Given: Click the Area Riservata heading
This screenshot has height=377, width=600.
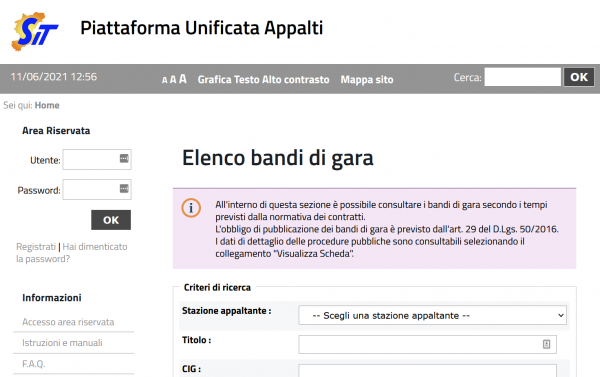Looking at the screenshot, I should coord(56,131).
